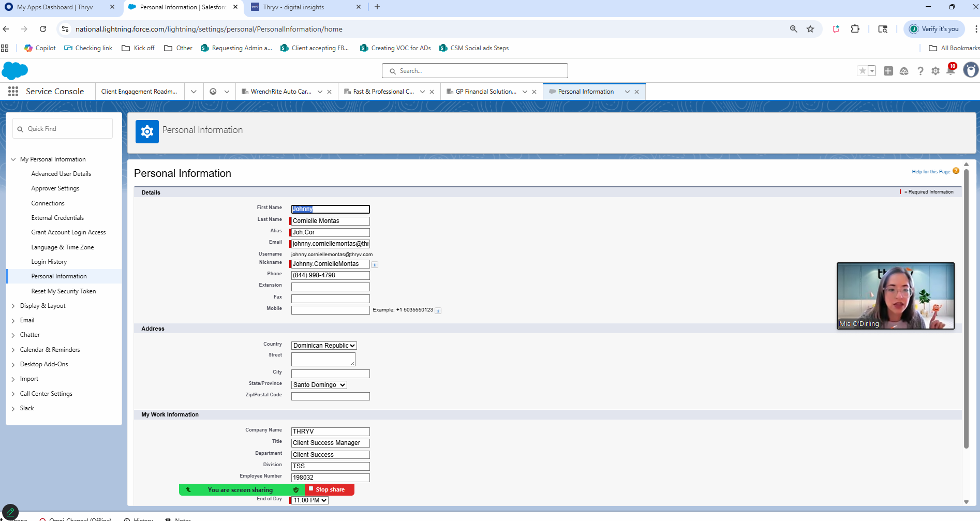Open Reset My Security Token
980x521 pixels.
pyautogui.click(x=64, y=291)
